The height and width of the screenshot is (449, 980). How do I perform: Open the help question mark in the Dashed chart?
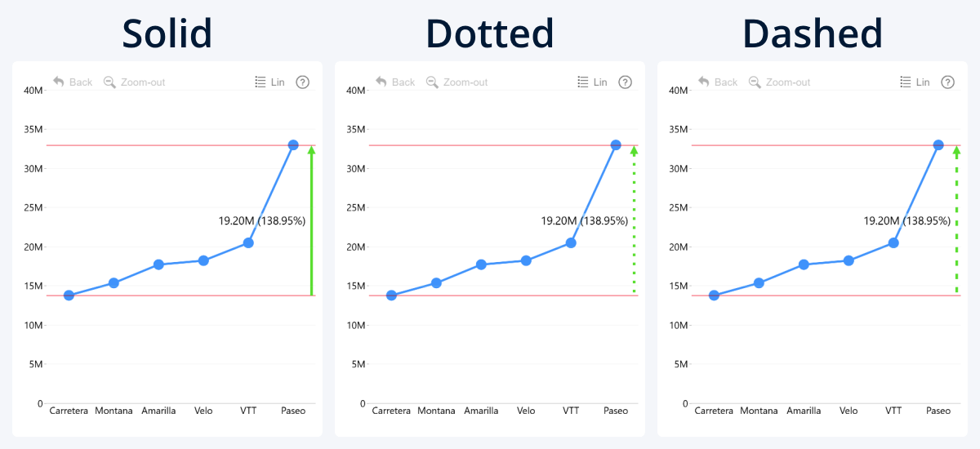pyautogui.click(x=947, y=82)
